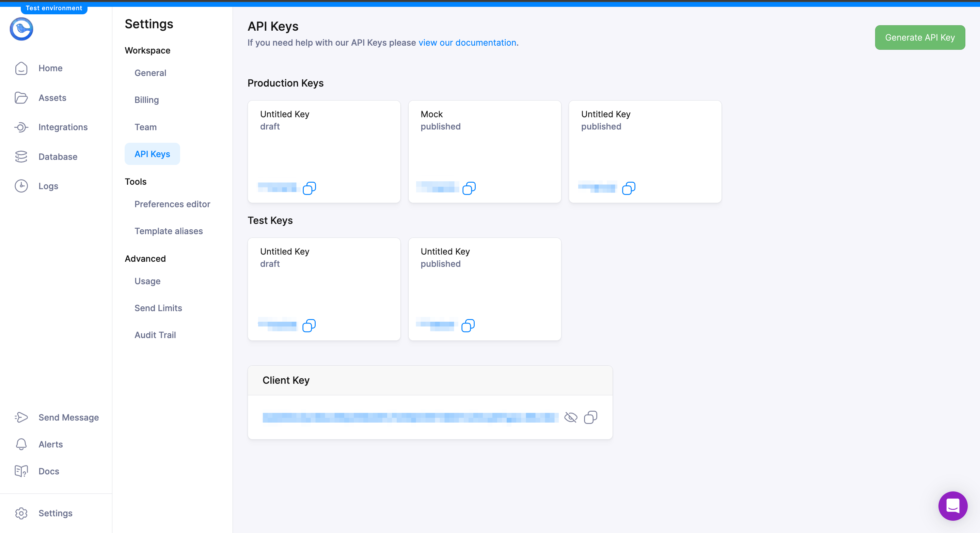Open the Team settings page
980x533 pixels.
[x=145, y=127]
